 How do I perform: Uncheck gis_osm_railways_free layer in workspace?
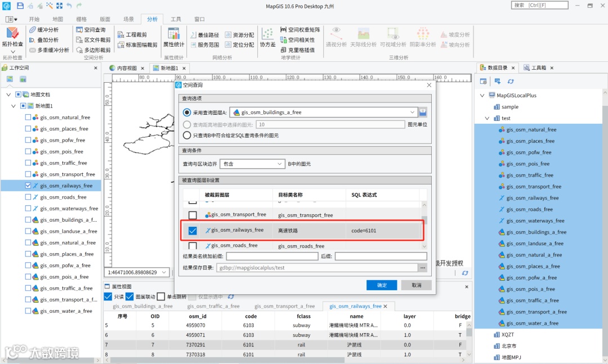[x=28, y=186]
